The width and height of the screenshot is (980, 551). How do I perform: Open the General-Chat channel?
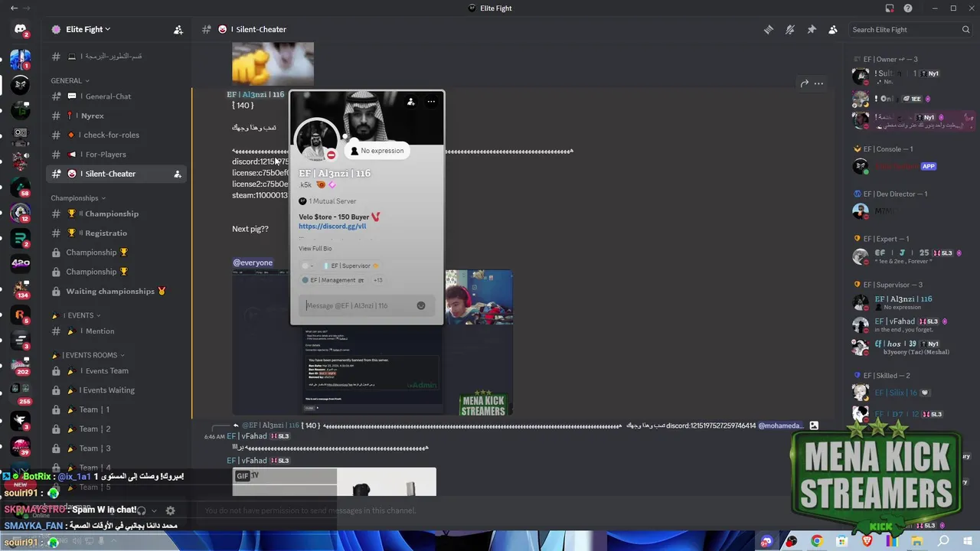(x=116, y=96)
